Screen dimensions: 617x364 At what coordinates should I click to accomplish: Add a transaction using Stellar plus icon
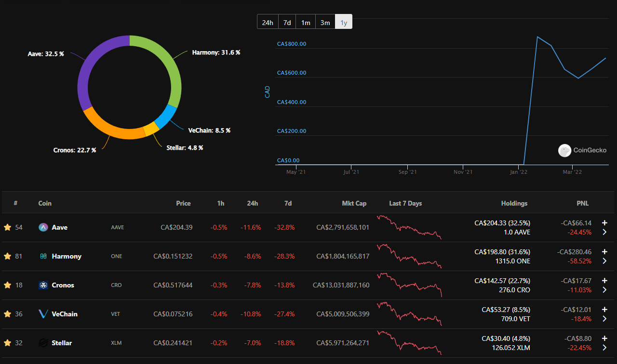[x=604, y=338]
